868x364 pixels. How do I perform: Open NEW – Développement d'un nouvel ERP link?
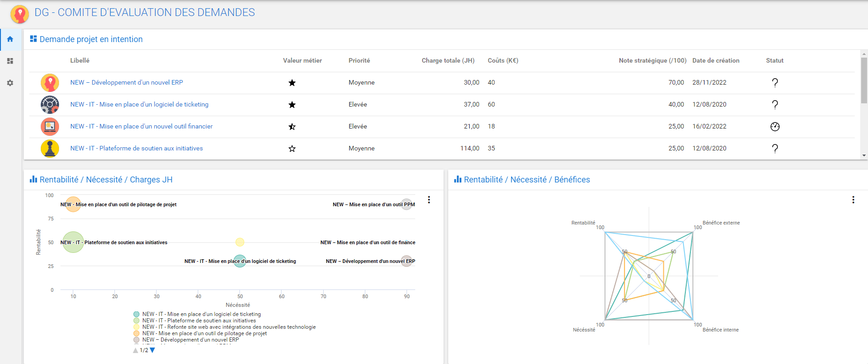tap(127, 82)
